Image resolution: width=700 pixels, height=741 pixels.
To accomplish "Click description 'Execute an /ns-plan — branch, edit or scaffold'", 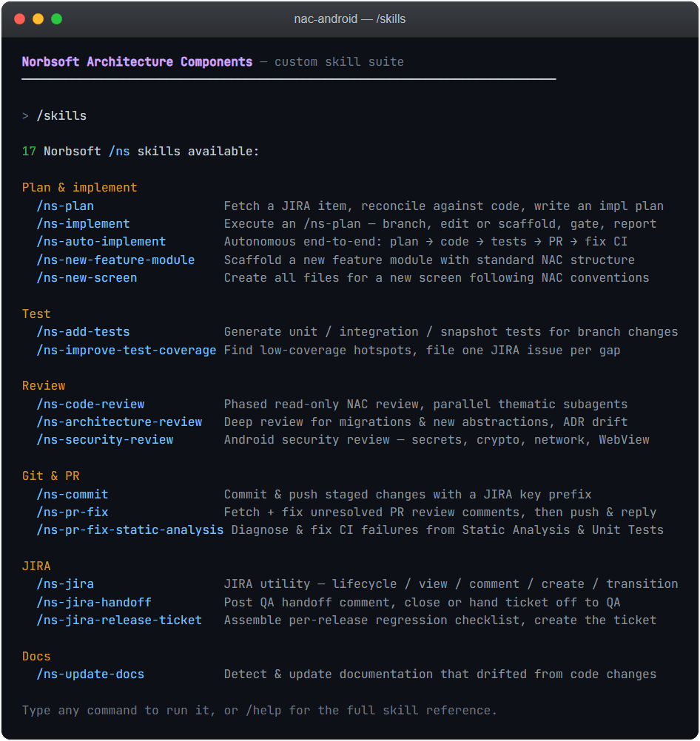I will (390, 223).
